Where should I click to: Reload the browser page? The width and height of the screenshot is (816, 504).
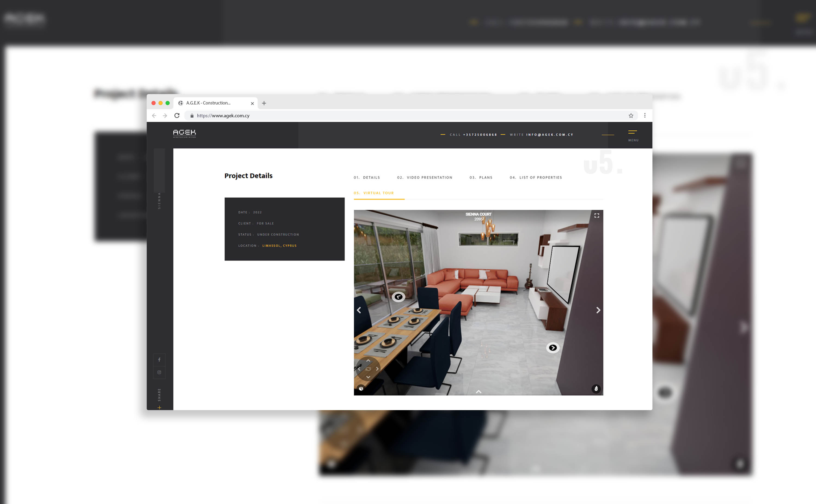pyautogui.click(x=177, y=116)
